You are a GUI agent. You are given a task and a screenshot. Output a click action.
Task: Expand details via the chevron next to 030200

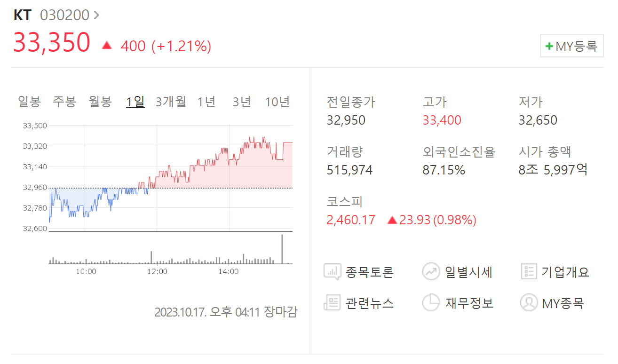[97, 15]
